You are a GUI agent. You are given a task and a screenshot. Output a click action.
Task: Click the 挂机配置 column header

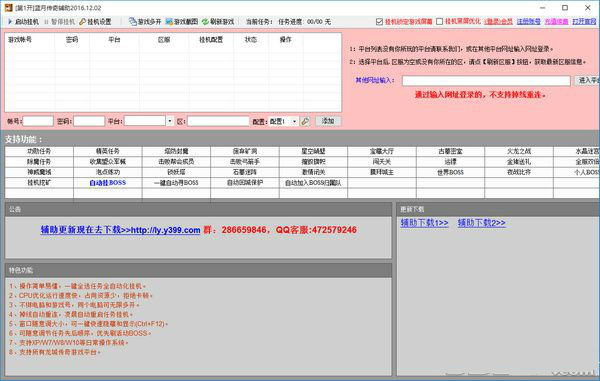coord(211,39)
